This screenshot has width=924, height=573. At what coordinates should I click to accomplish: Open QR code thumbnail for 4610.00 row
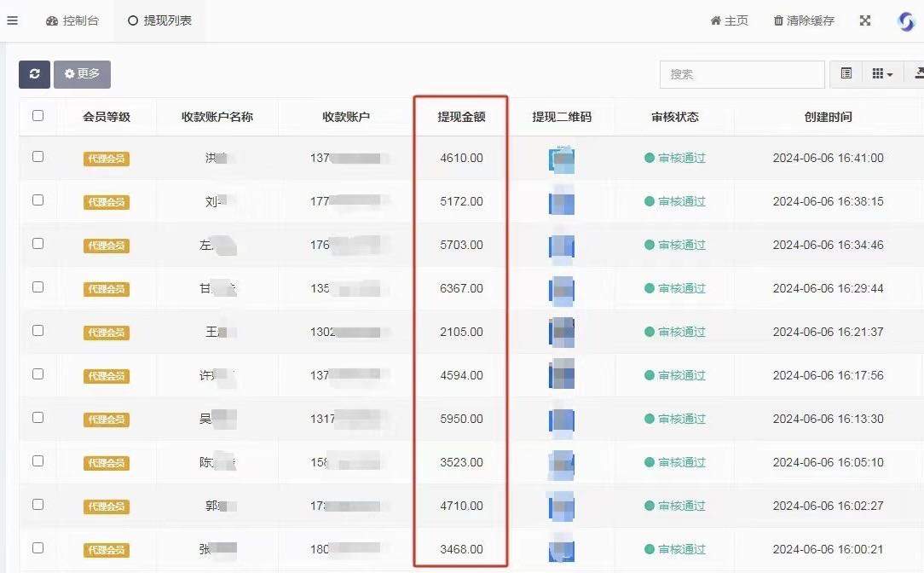tap(562, 159)
